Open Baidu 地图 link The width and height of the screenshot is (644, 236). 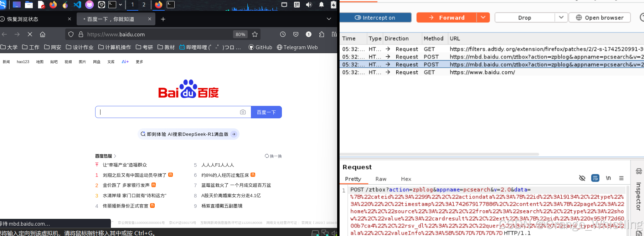[x=40, y=62]
